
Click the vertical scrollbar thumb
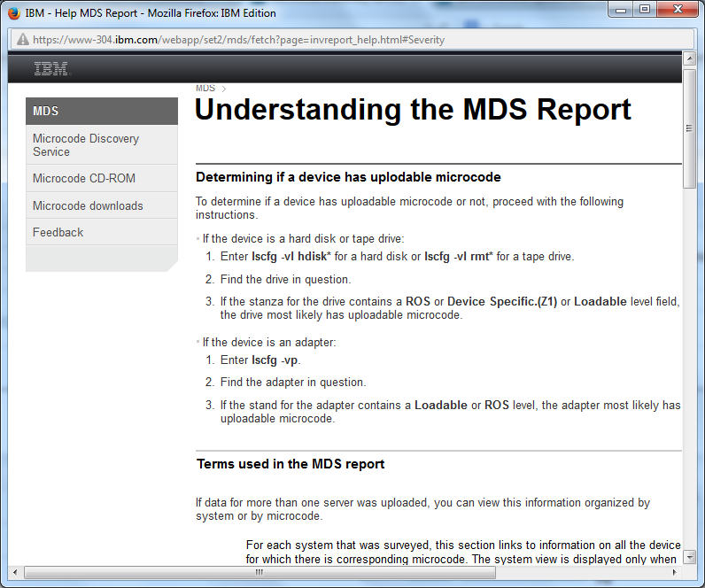tap(689, 128)
